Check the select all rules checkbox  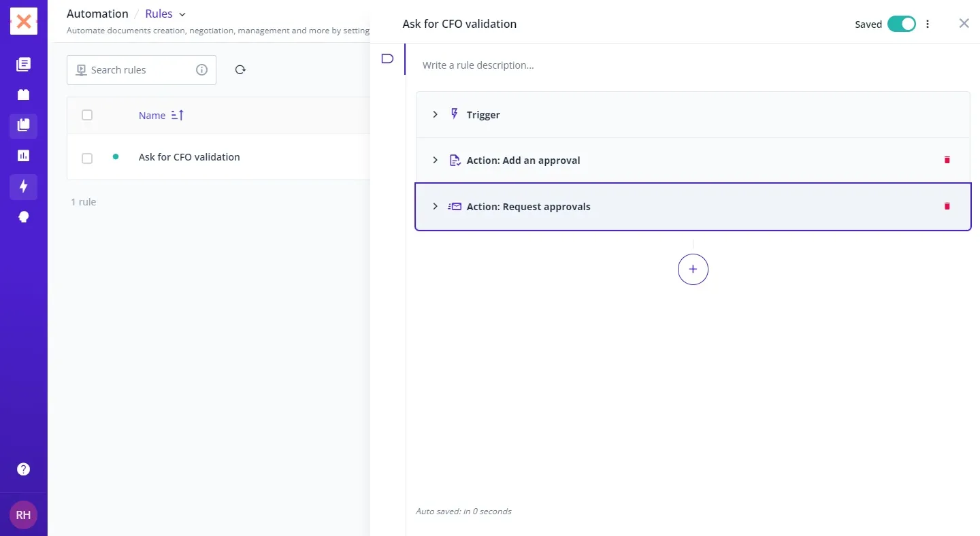[x=87, y=115]
